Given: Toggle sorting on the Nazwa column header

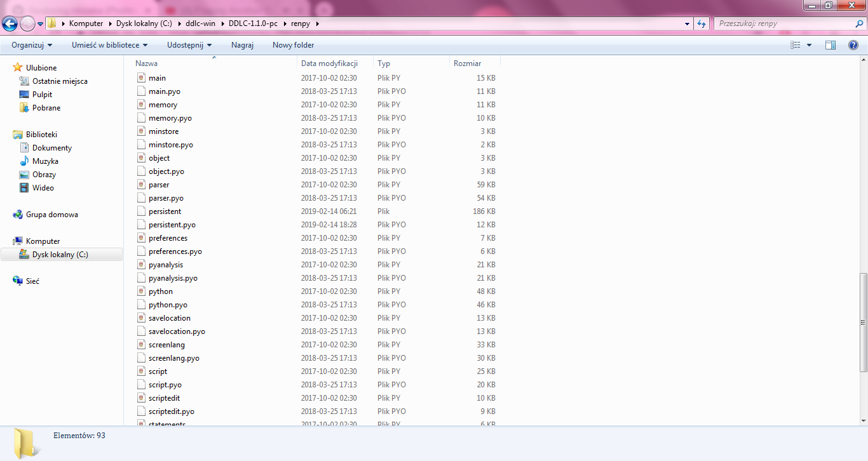Looking at the screenshot, I should pos(146,63).
